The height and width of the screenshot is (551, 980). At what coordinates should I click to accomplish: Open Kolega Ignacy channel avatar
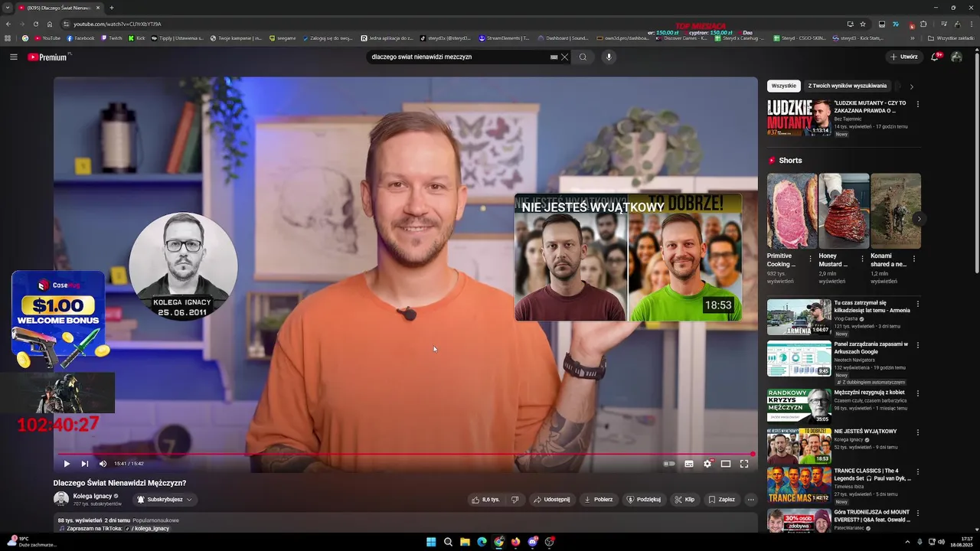pos(61,499)
